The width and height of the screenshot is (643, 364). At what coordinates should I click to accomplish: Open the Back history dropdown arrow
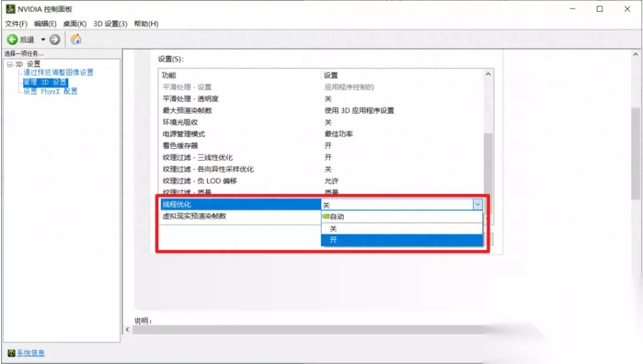point(43,40)
